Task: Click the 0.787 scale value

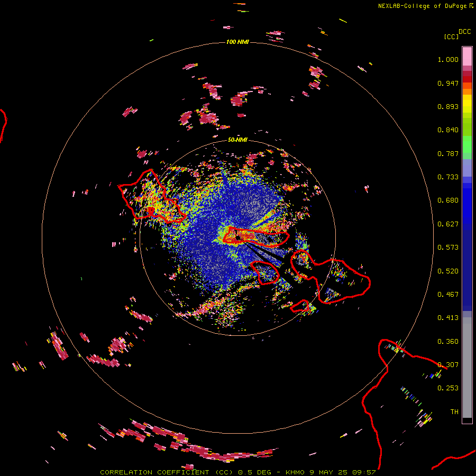Action: pyautogui.click(x=448, y=153)
